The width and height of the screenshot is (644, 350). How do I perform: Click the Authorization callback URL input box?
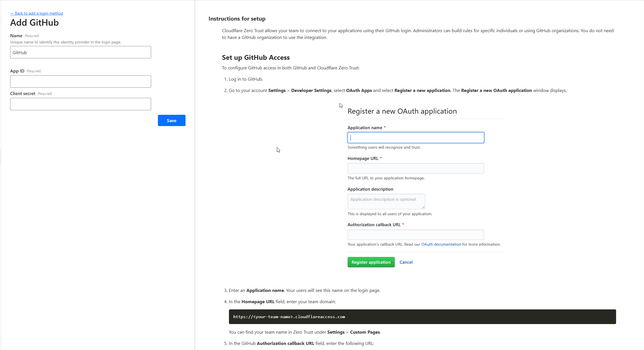tap(416, 235)
